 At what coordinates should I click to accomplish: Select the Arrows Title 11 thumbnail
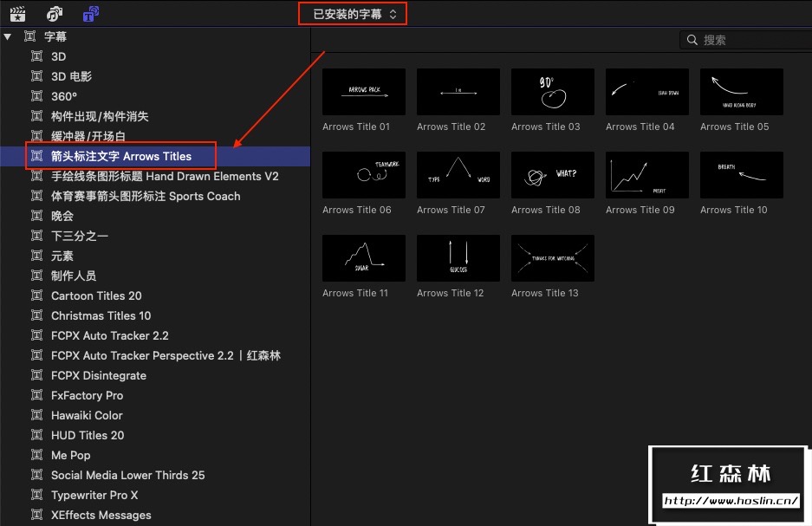[x=364, y=258]
